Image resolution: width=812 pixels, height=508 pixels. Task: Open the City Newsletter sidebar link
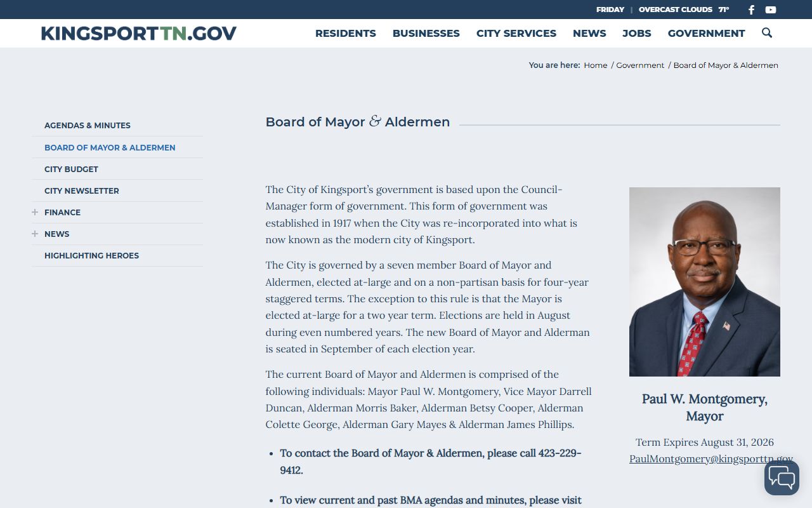(82, 190)
